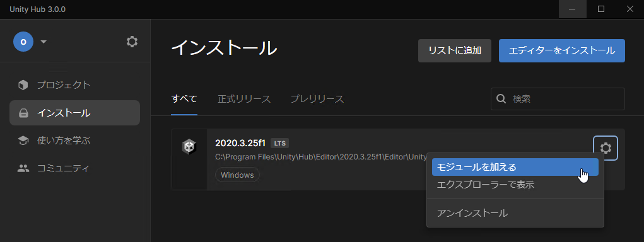Click the search magnifier icon
This screenshot has width=644, height=242.
[501, 99]
